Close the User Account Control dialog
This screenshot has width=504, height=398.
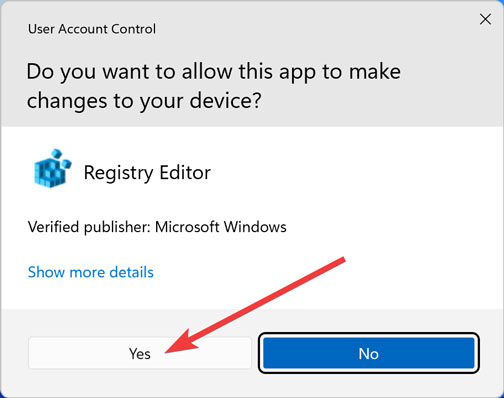pos(485,19)
